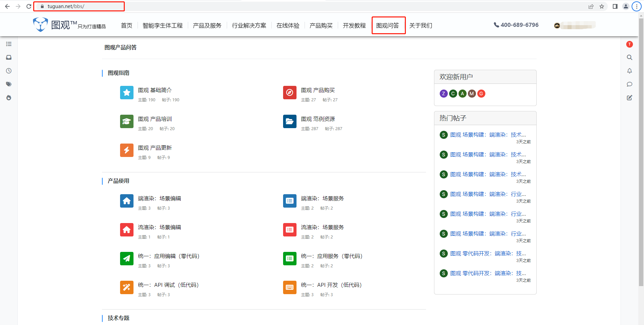Click the compose new post icon
This screenshot has width=644, height=325.
tap(630, 98)
